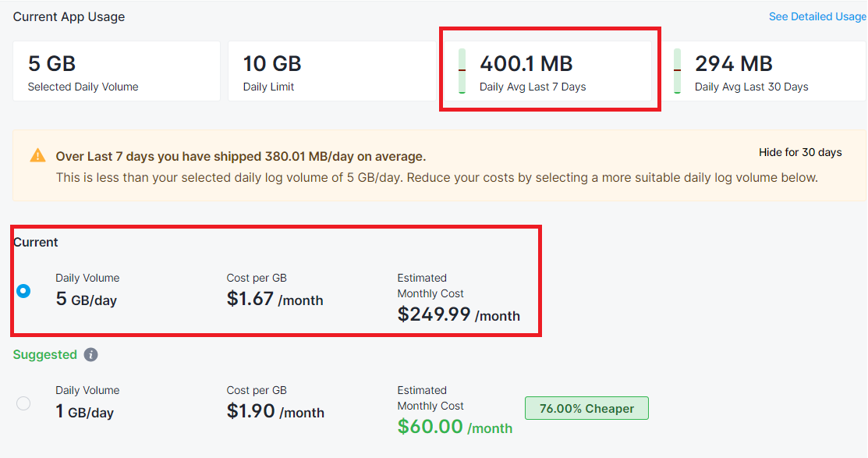Click the orange warning triangle icon

[x=37, y=155]
